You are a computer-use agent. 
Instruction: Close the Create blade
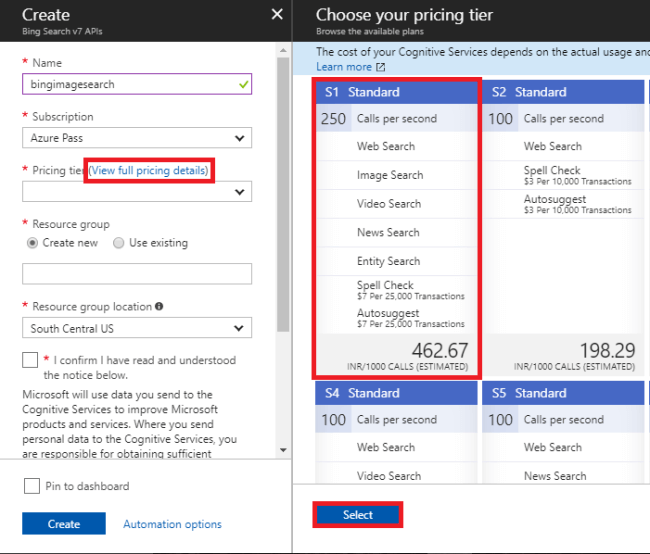pos(277,14)
